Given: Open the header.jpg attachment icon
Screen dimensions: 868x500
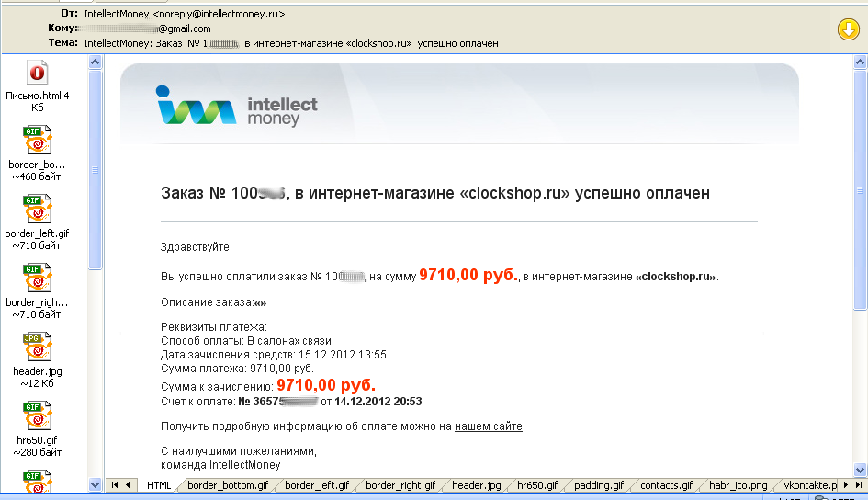Looking at the screenshot, I should [x=37, y=347].
